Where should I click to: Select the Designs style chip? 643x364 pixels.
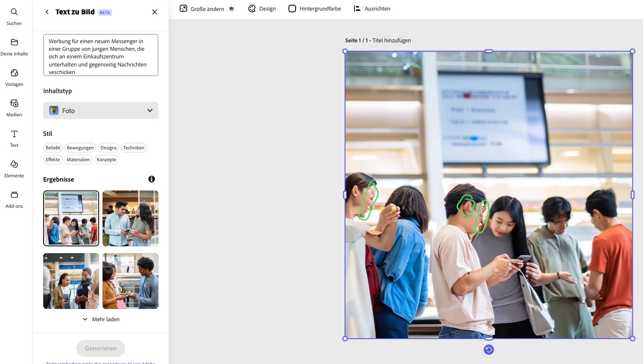click(x=108, y=148)
